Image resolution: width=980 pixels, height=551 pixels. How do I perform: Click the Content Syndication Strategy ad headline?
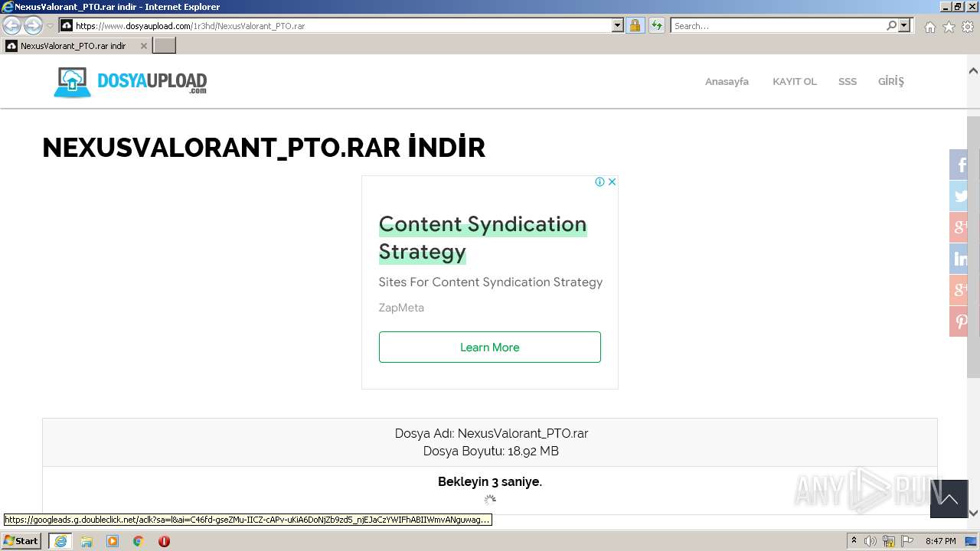click(x=482, y=238)
